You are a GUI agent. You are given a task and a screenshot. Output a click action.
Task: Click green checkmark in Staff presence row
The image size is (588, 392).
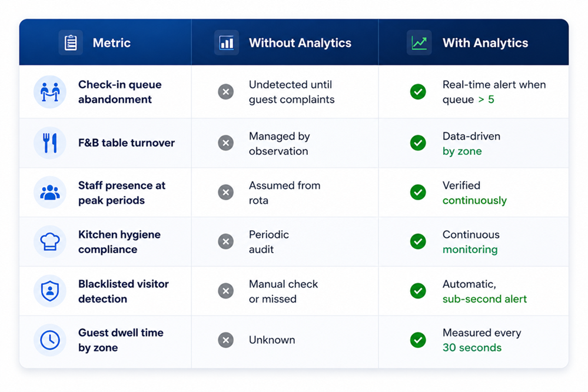tap(418, 192)
